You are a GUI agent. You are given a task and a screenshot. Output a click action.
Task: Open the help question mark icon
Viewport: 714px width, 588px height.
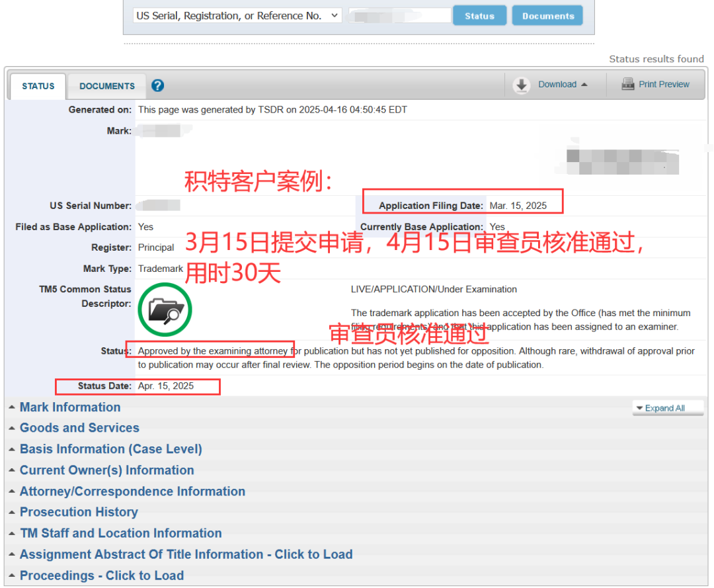coord(157,85)
